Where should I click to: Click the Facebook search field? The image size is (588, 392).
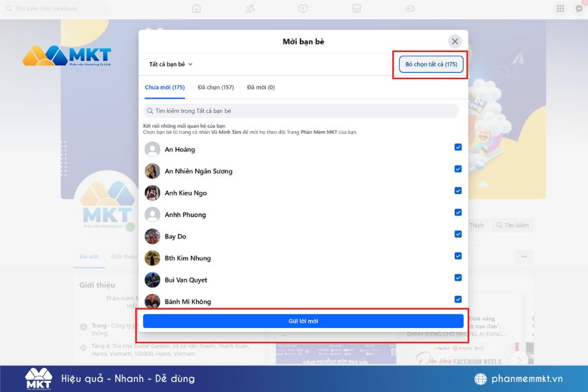point(56,8)
